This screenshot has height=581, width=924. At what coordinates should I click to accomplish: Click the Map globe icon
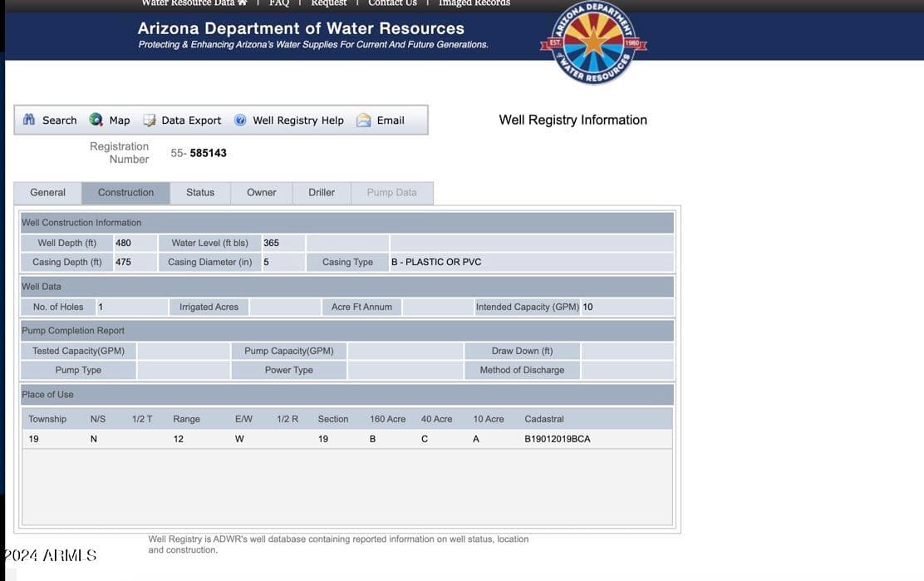tap(96, 120)
